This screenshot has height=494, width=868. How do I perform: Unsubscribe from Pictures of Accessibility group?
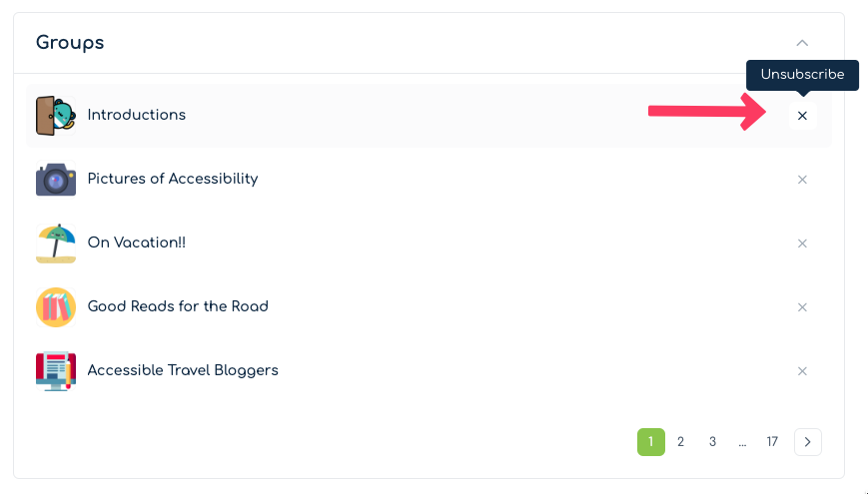tap(802, 180)
